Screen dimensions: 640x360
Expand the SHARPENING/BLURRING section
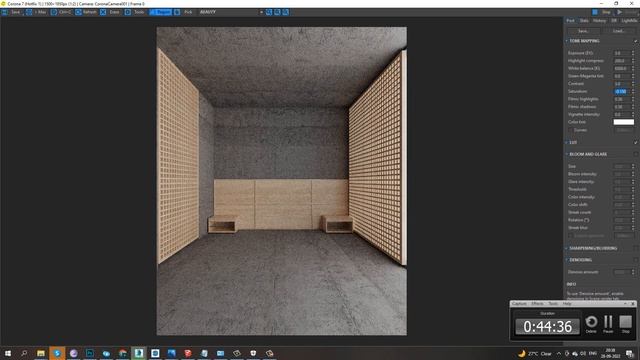[x=567, y=248]
